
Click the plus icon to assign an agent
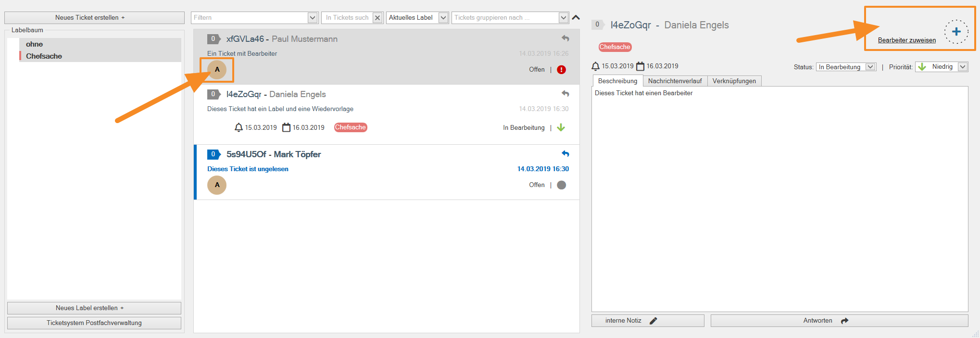pyautogui.click(x=956, y=32)
